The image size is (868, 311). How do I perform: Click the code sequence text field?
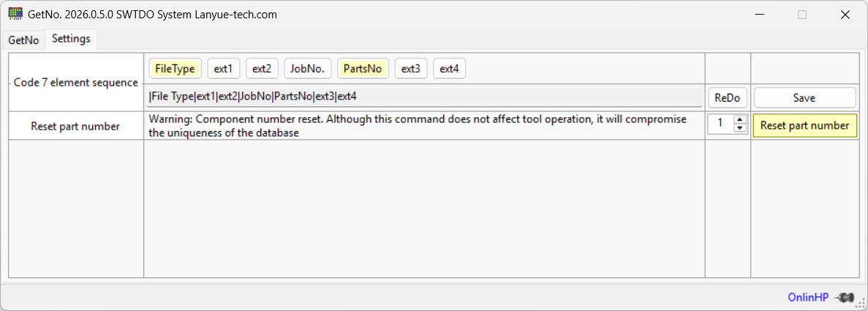(x=424, y=96)
